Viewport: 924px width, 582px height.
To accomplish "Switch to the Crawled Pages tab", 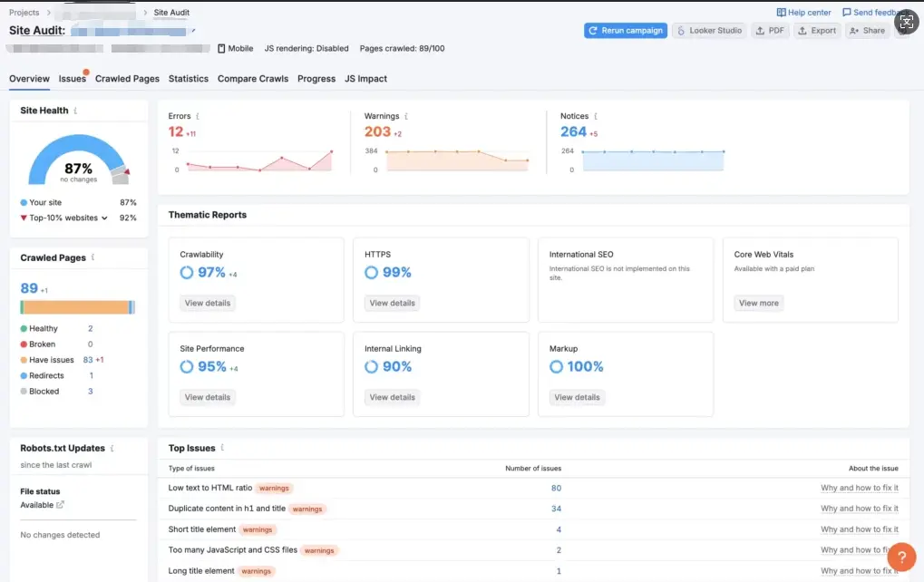I will coord(127,79).
